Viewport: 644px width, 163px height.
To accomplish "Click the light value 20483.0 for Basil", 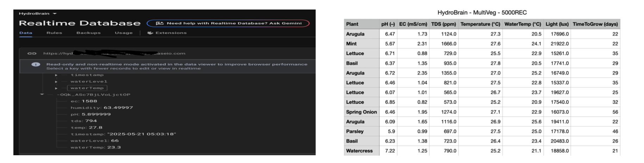I will click(560, 141).
